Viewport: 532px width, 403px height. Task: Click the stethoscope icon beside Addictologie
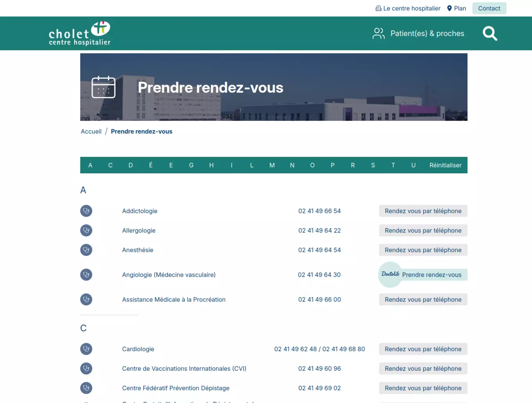pos(86,211)
